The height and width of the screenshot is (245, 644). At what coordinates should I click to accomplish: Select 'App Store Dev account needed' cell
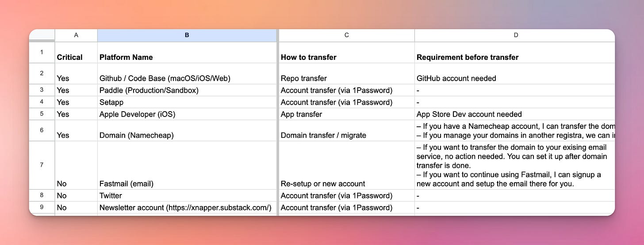(x=515, y=114)
